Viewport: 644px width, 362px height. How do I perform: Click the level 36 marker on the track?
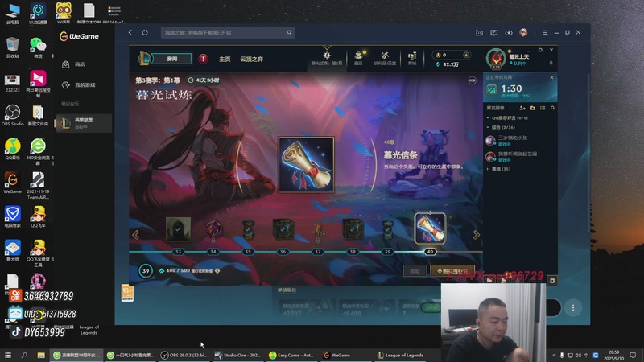coord(283,252)
